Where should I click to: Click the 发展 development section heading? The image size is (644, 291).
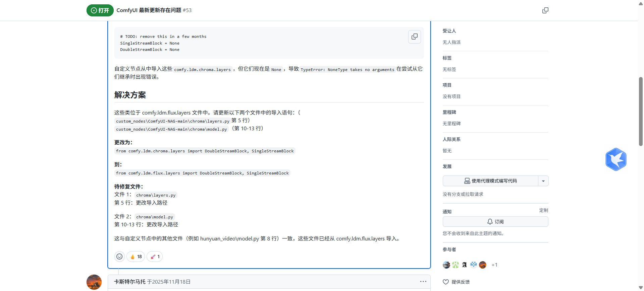[x=447, y=166]
